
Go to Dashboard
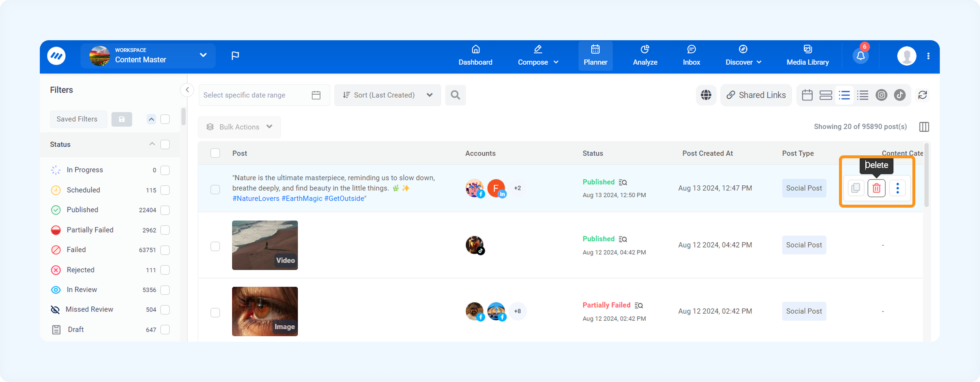pyautogui.click(x=476, y=56)
